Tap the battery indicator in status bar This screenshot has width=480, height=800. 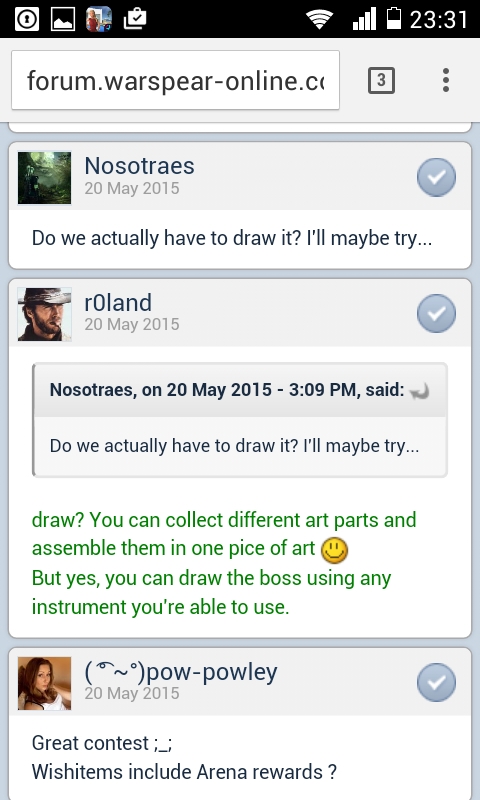pos(394,18)
